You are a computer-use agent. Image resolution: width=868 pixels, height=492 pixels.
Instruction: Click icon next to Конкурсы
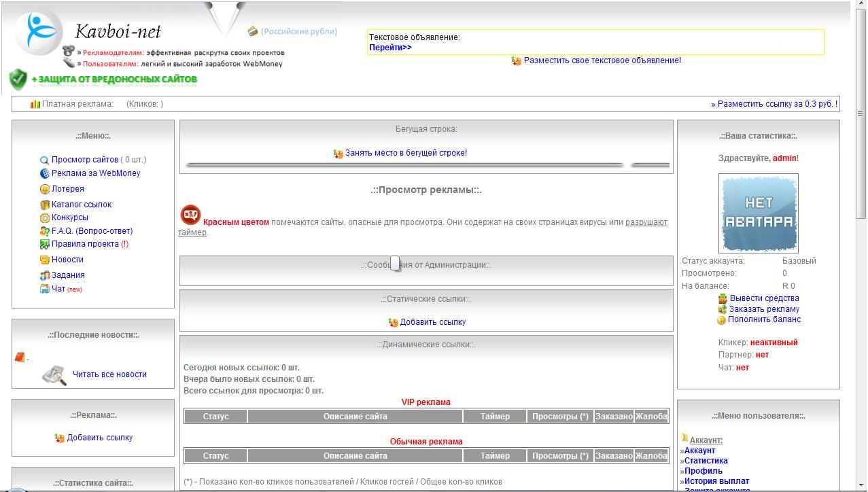click(45, 218)
